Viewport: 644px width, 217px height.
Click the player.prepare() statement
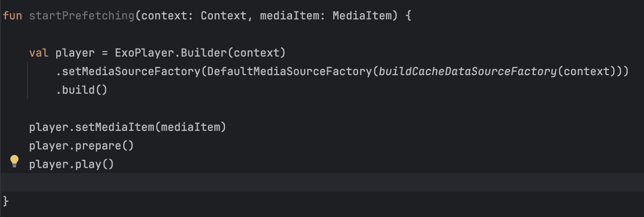click(x=81, y=146)
